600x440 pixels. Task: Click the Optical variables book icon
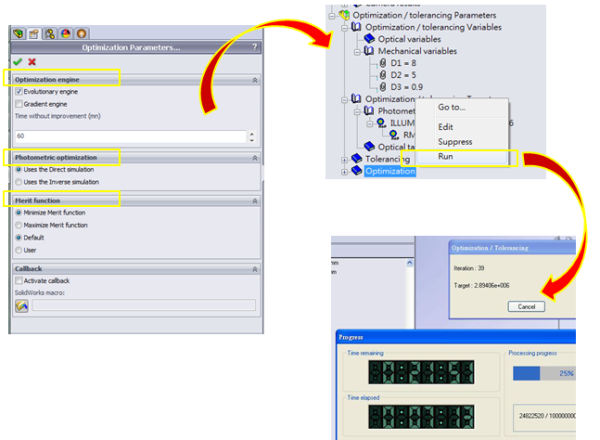point(368,38)
